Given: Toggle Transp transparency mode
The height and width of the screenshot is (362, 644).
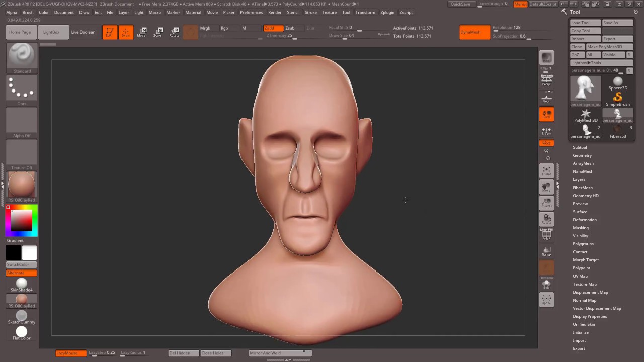Looking at the screenshot, I should pos(546,251).
